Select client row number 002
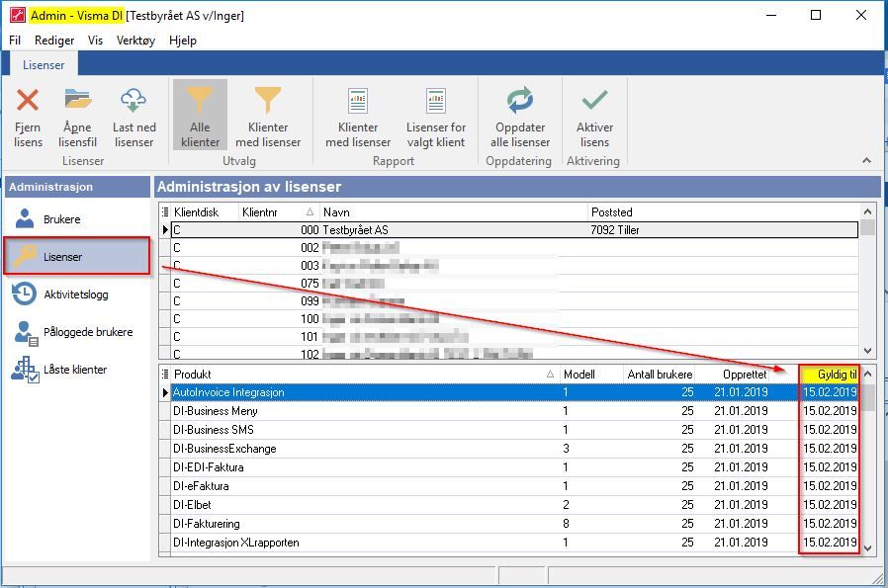This screenshot has height=588, width=888. click(514, 247)
